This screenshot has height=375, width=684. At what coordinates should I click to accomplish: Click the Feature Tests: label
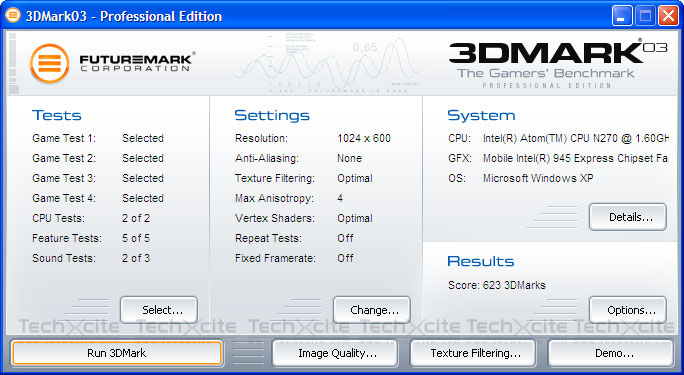[67, 238]
